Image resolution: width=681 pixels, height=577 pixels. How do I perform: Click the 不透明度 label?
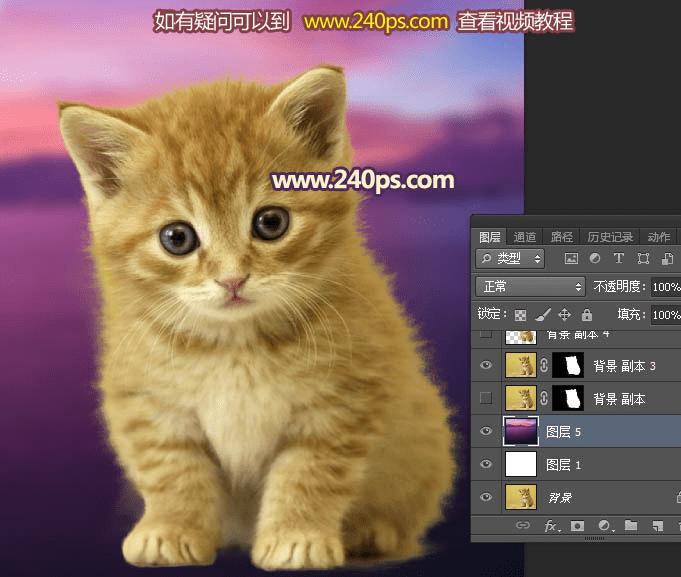[619, 287]
